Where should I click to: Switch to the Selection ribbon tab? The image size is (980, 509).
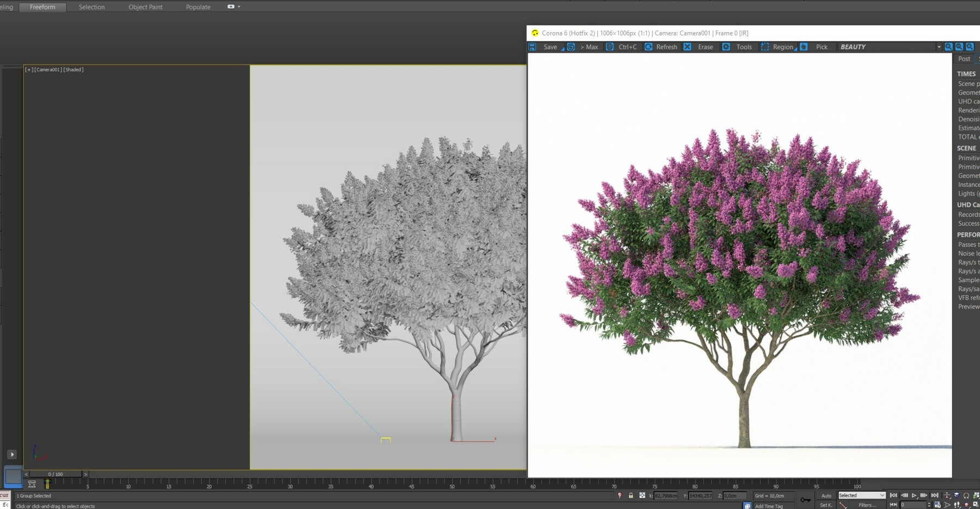[91, 7]
